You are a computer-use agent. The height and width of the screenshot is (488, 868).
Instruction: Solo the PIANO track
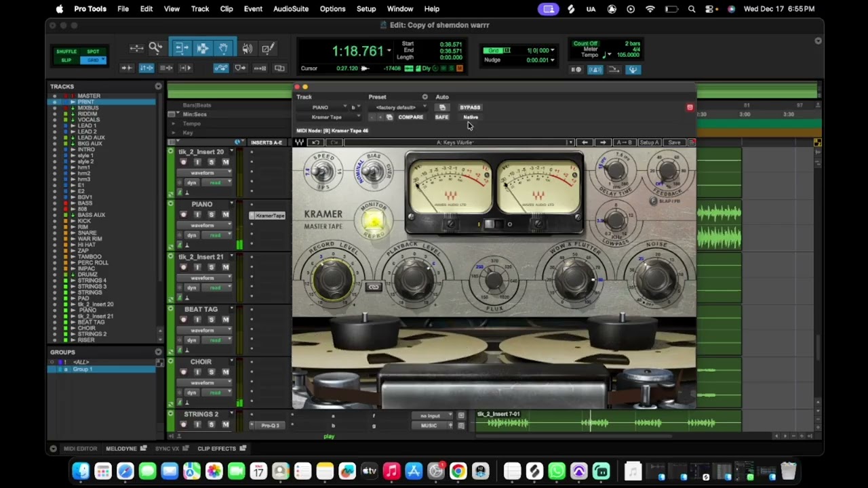(x=212, y=215)
